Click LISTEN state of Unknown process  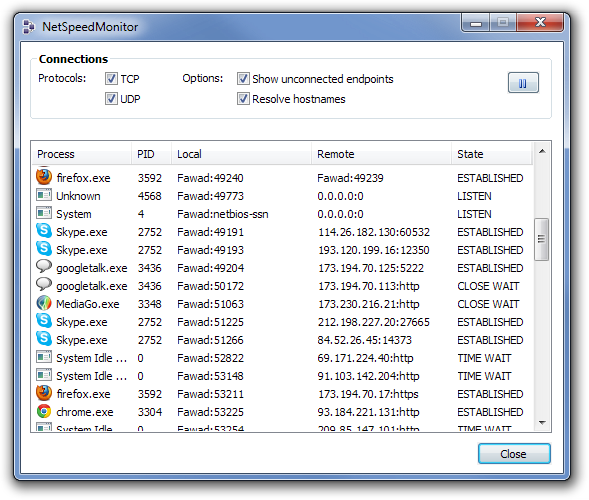pyautogui.click(x=474, y=196)
